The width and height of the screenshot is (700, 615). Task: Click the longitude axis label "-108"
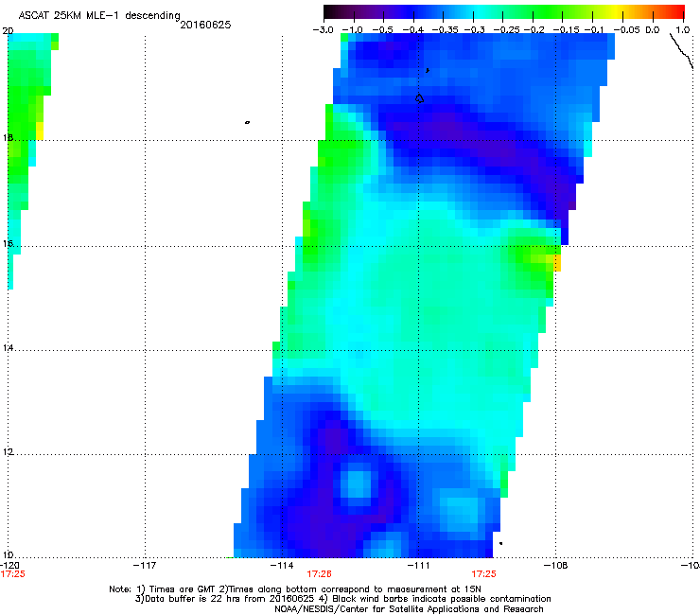tap(556, 566)
